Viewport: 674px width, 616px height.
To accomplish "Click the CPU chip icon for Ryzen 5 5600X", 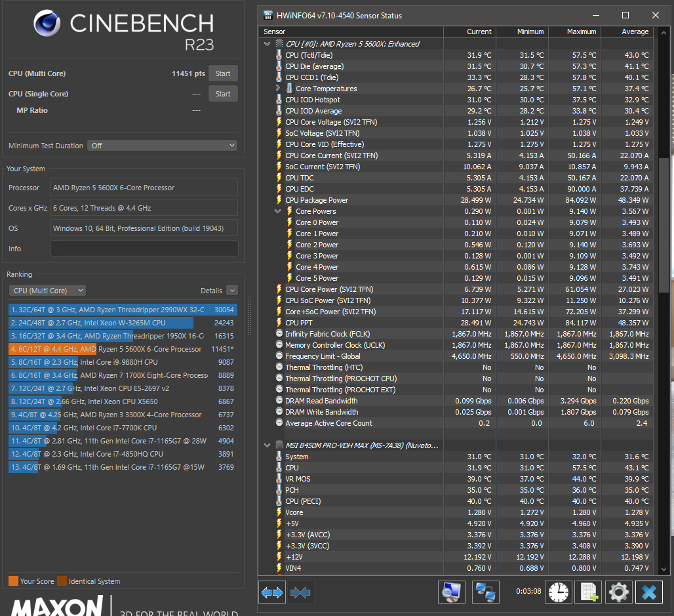I will pyautogui.click(x=279, y=44).
